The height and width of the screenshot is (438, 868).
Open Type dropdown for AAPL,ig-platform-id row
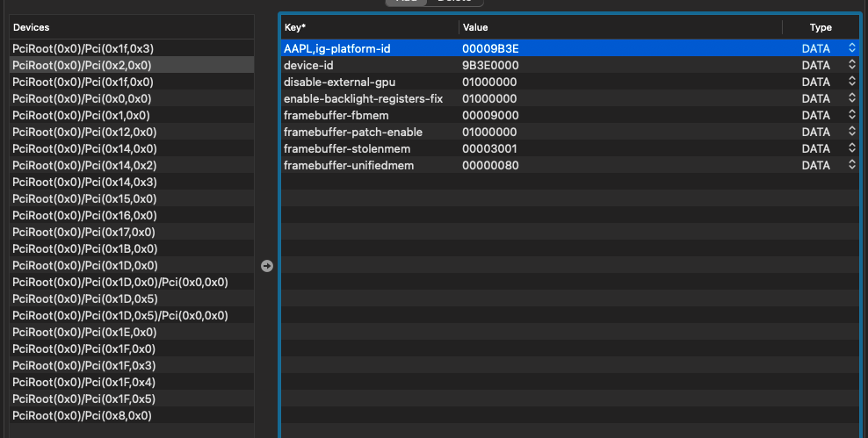tap(851, 49)
